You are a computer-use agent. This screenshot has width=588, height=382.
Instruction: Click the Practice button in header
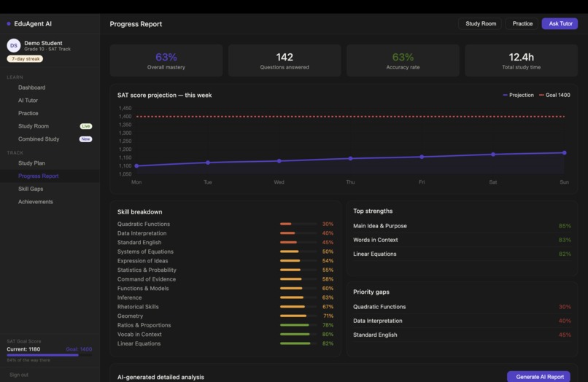(x=522, y=23)
